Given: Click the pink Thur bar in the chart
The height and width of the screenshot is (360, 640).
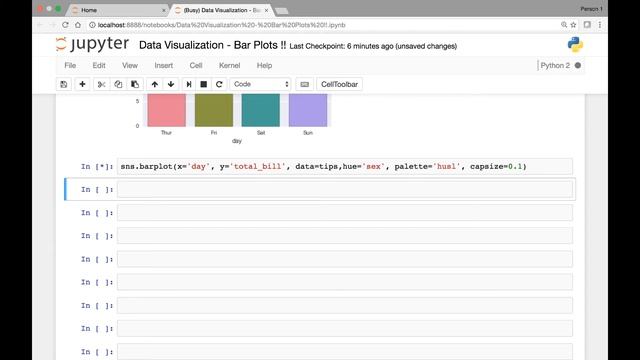Looking at the screenshot, I should tap(167, 110).
